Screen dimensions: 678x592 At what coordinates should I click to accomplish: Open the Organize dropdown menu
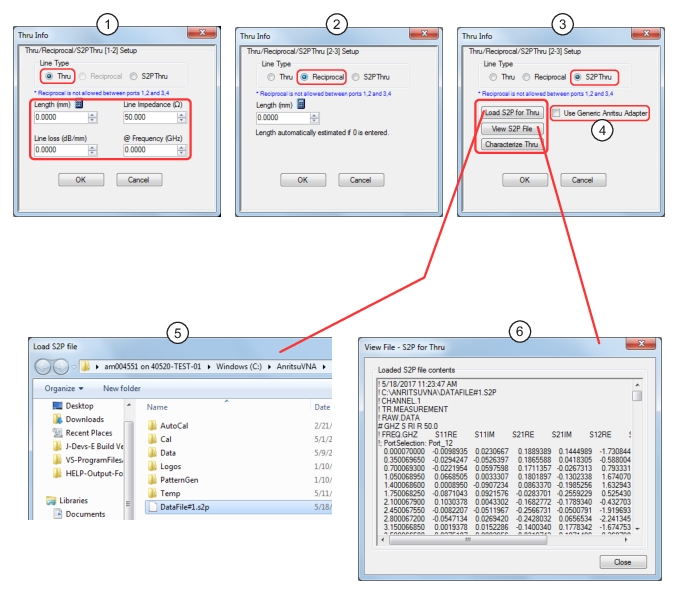point(64,388)
